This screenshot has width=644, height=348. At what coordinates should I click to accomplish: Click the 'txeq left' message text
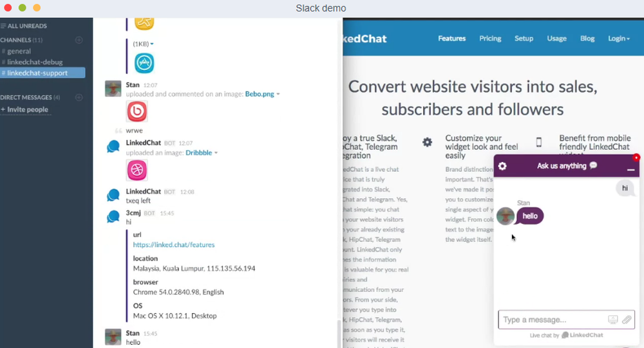138,201
